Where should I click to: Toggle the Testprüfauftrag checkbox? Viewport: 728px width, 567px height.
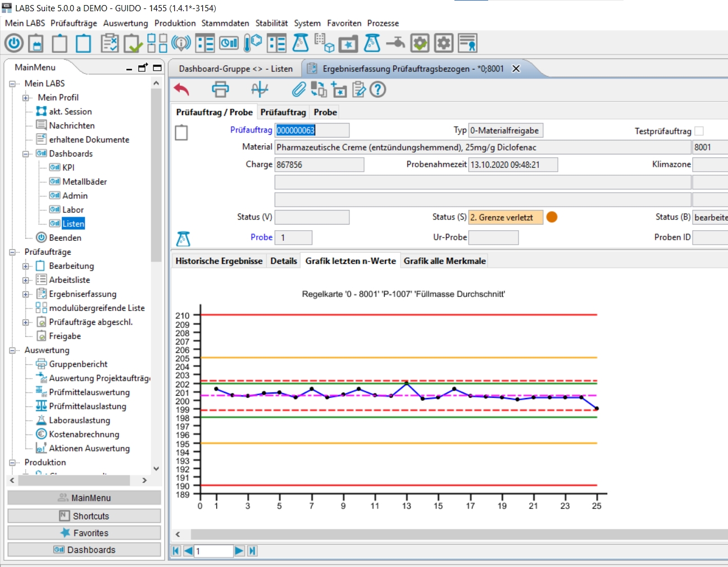pos(699,131)
